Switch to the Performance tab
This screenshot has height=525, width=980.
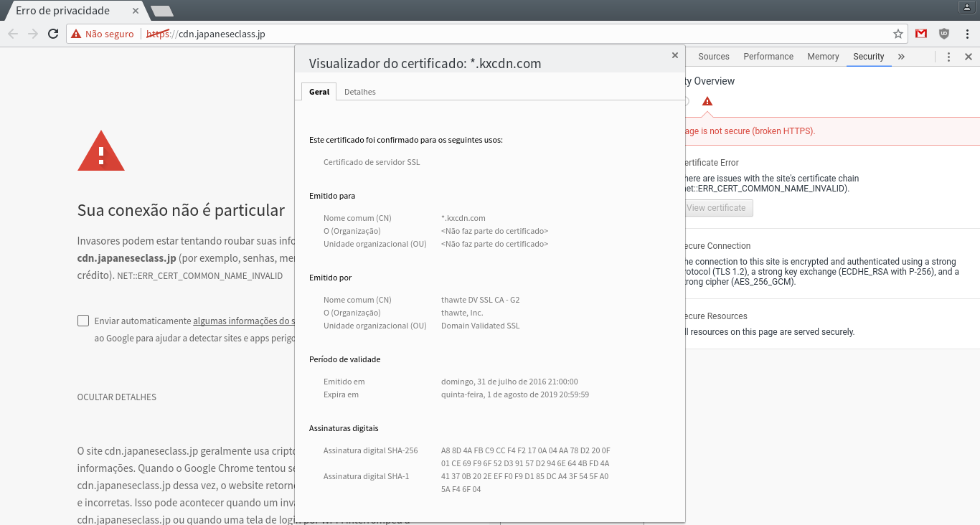[x=768, y=57]
